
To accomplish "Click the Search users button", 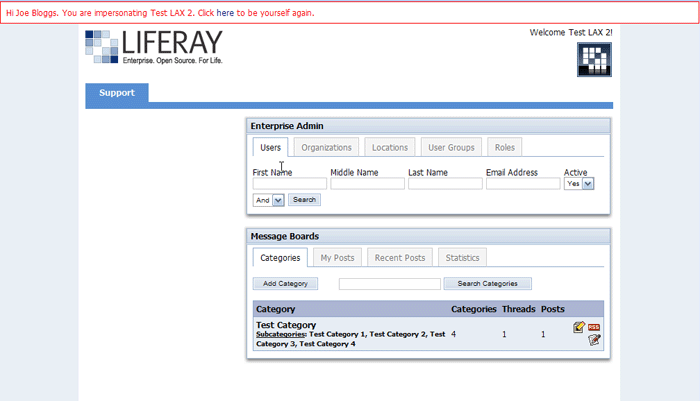I will click(304, 200).
